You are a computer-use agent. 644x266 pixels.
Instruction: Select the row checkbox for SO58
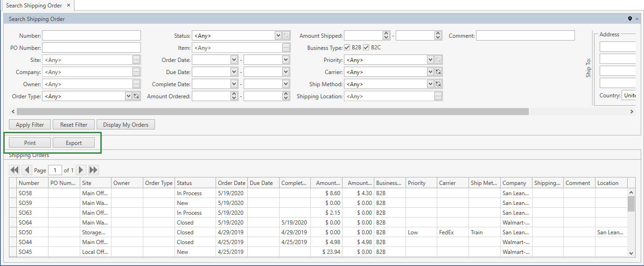[13, 193]
